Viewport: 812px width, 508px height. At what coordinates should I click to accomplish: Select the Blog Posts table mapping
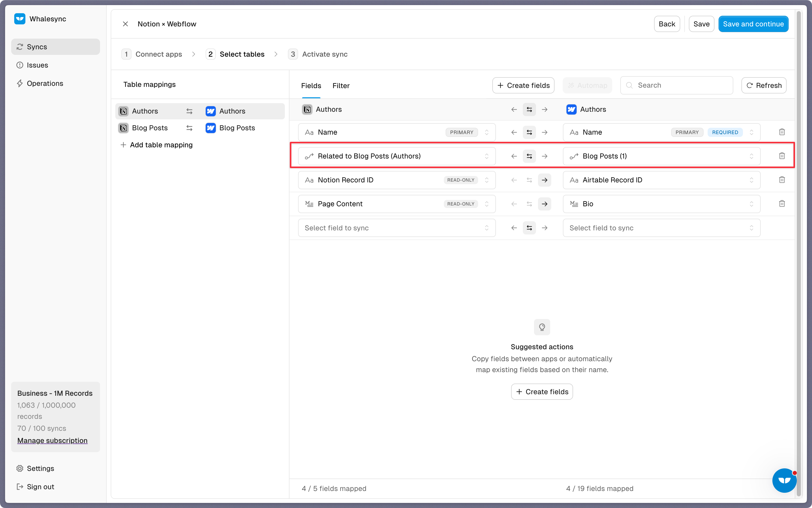(x=200, y=128)
